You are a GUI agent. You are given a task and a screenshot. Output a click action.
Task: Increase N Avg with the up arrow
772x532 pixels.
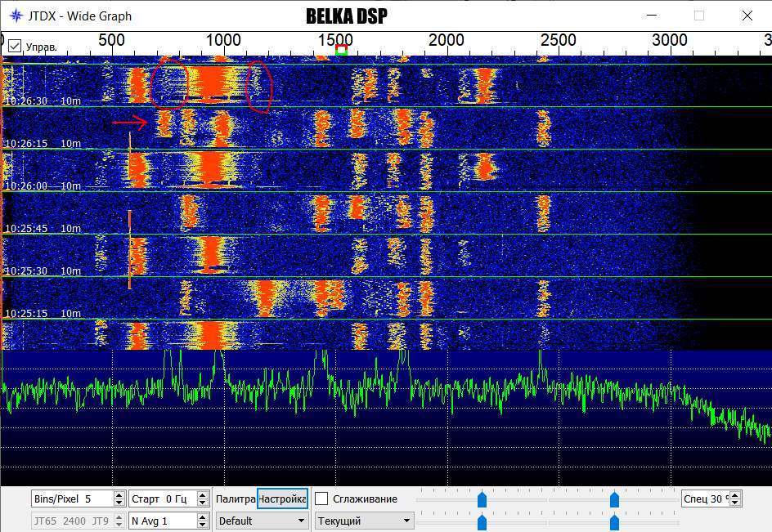point(203,516)
